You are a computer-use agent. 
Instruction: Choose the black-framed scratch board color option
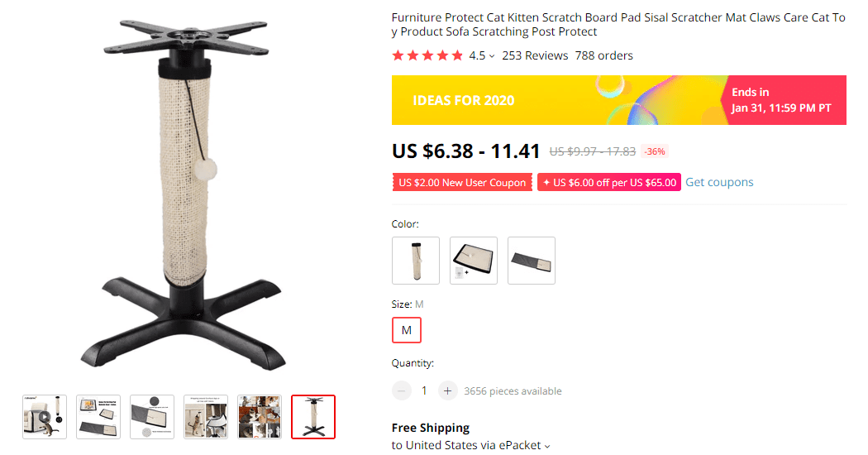[x=474, y=261]
